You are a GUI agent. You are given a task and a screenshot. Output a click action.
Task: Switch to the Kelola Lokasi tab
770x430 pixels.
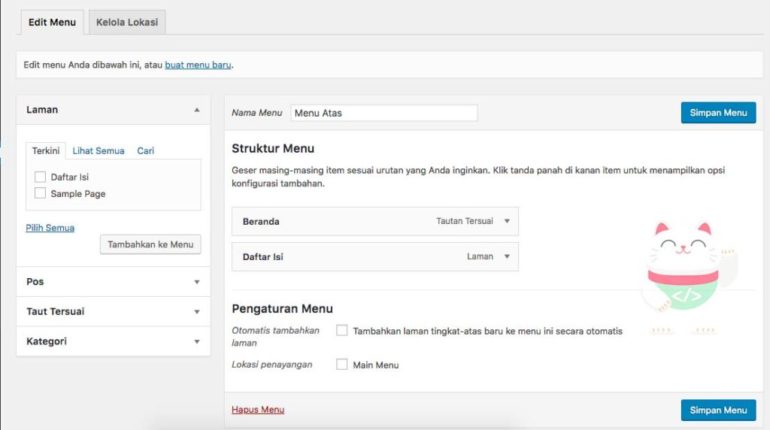(127, 21)
